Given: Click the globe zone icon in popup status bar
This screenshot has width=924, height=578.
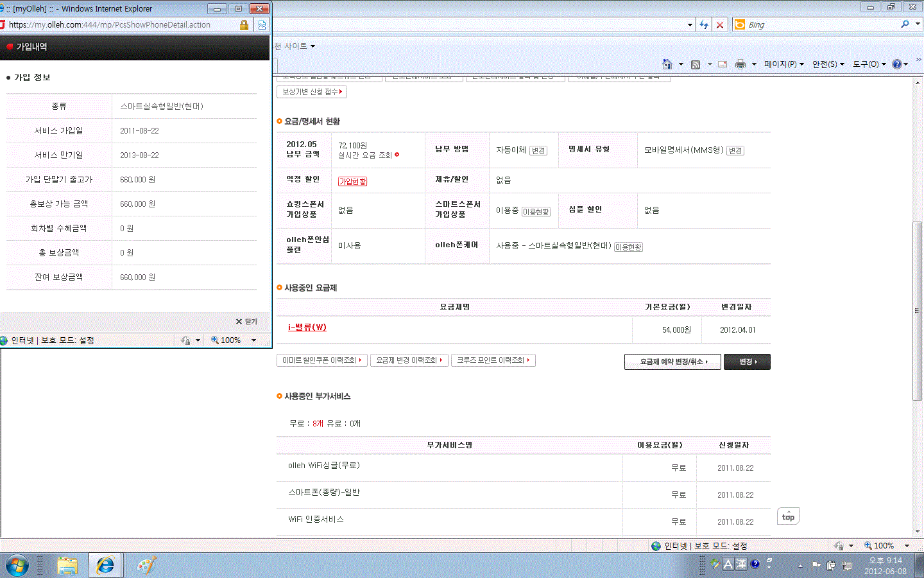Looking at the screenshot, I should pos(4,340).
